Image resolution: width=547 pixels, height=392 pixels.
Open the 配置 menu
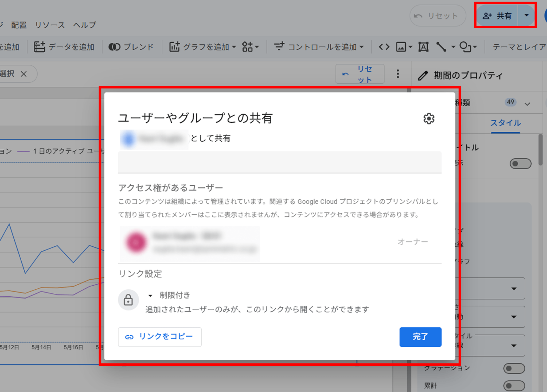(19, 25)
